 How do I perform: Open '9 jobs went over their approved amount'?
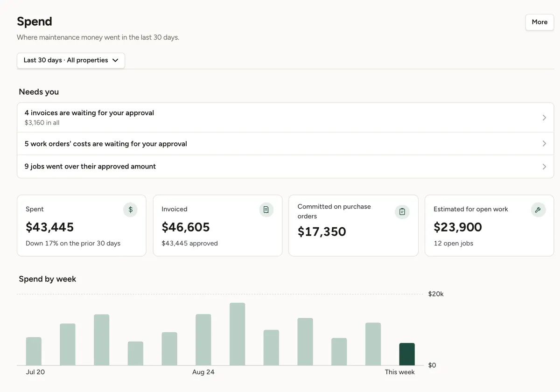[285, 167]
